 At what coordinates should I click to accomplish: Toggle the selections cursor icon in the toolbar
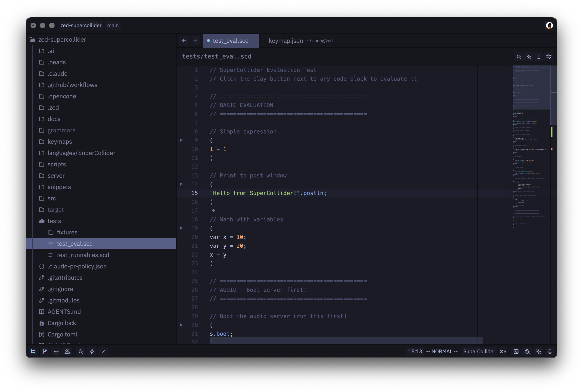coord(539,57)
